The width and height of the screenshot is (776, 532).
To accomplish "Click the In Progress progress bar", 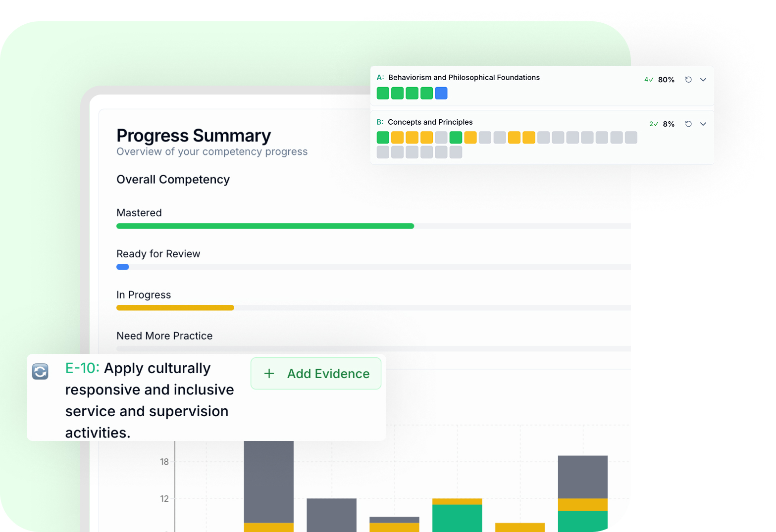I will [x=175, y=307].
